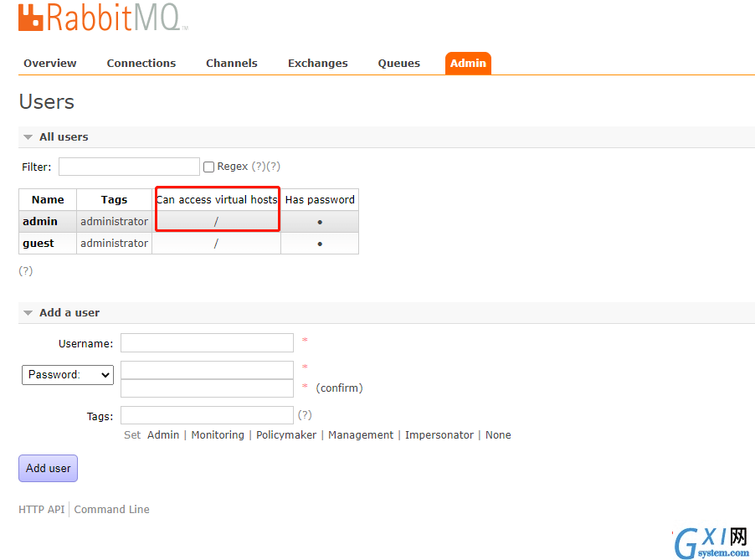Open the Command Line link
Screen dimensions: 755x560
pos(111,510)
